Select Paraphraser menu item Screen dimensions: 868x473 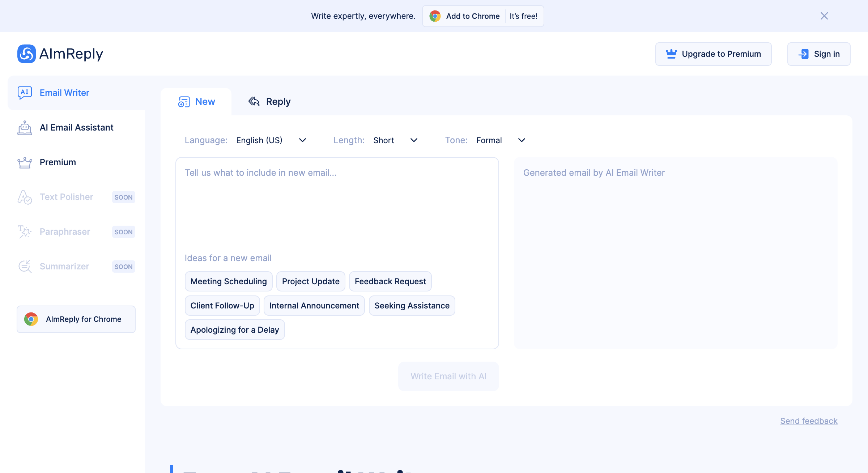77,232
